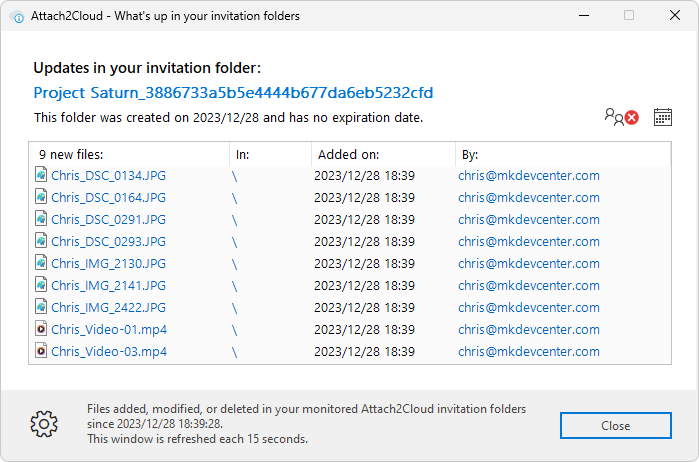This screenshot has height=462, width=699.
Task: Open file Chris_IMG_2141.JPG
Action: (x=108, y=285)
